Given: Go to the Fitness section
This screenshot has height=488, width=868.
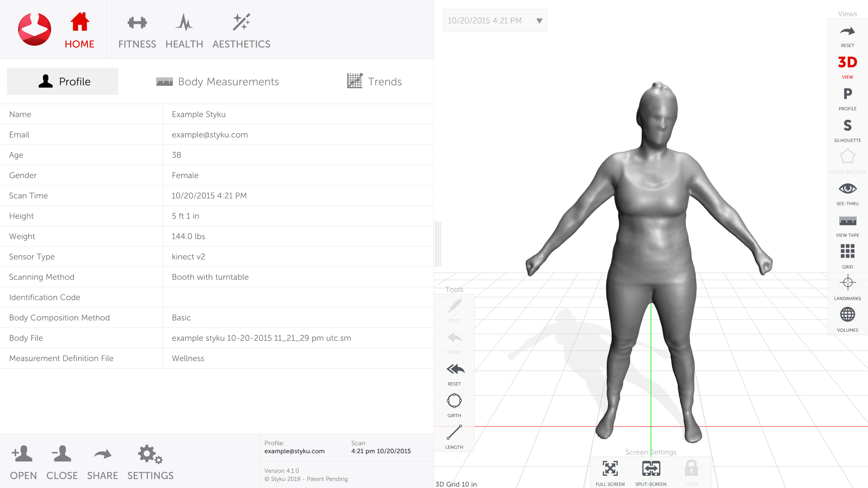Looking at the screenshot, I should pyautogui.click(x=137, y=31).
